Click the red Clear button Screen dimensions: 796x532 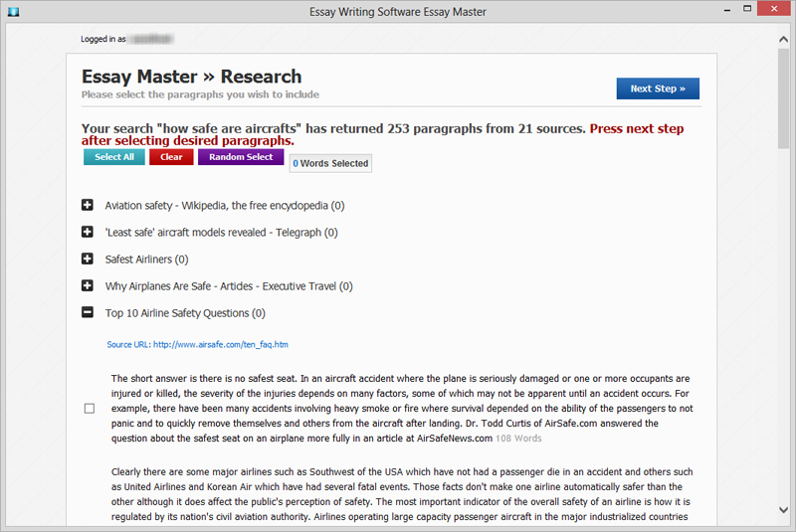171,157
